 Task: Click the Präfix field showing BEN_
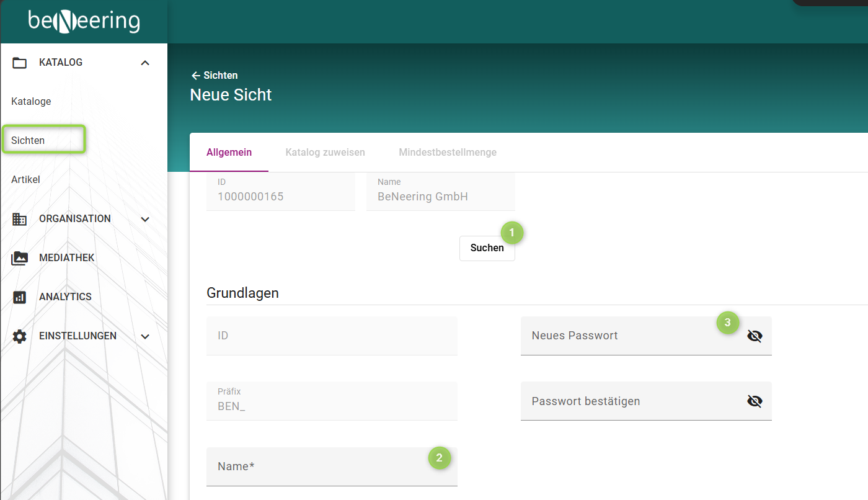pyautogui.click(x=332, y=401)
